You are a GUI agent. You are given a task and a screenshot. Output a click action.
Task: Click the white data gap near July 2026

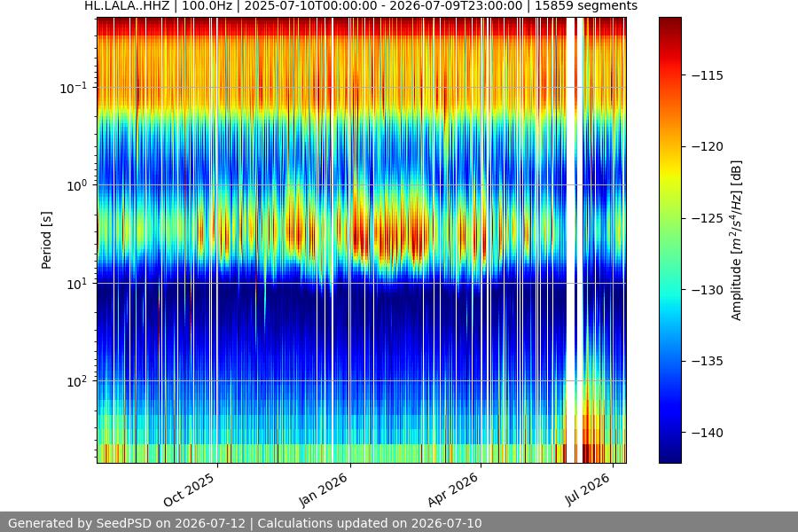click(571, 239)
